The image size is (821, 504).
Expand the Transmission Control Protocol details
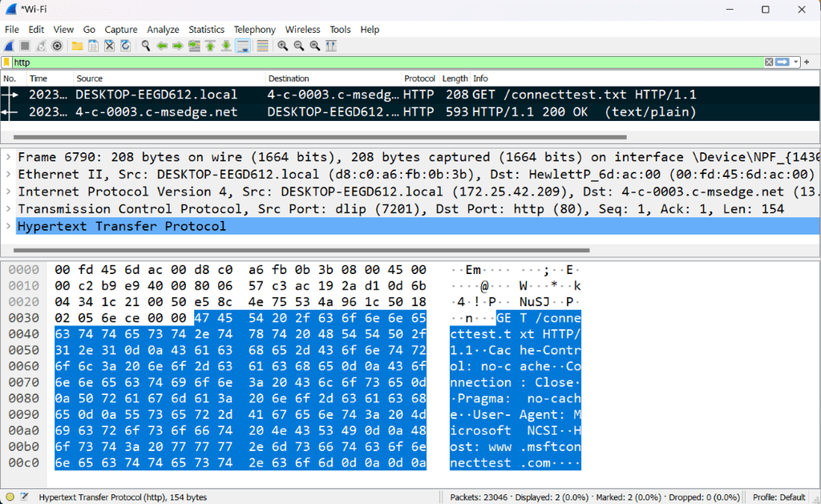click(7, 208)
